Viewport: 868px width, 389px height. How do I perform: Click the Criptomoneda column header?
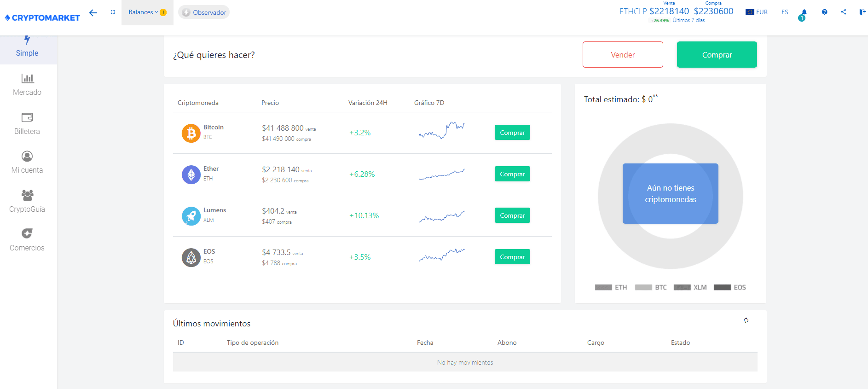(198, 103)
